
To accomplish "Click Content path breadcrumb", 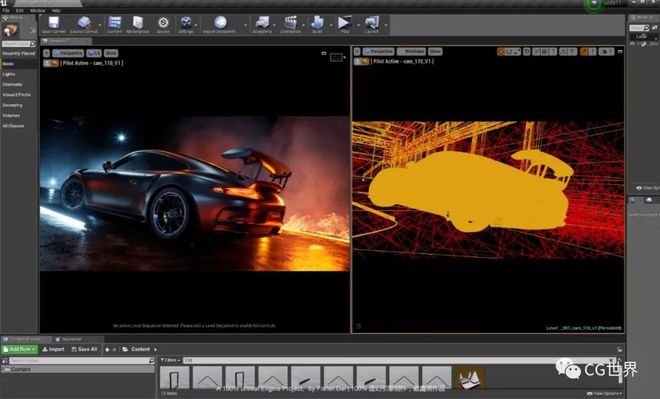I will pyautogui.click(x=140, y=349).
